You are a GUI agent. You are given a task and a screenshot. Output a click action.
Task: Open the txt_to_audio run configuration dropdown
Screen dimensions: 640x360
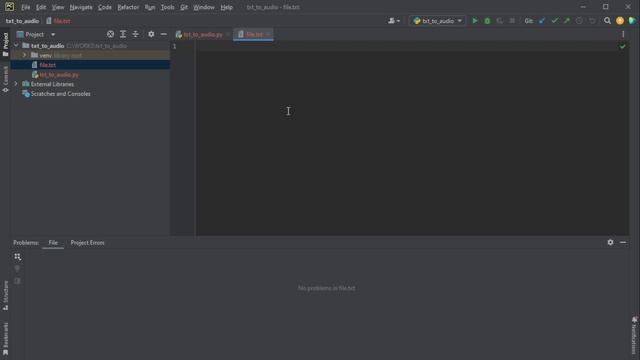click(437, 20)
